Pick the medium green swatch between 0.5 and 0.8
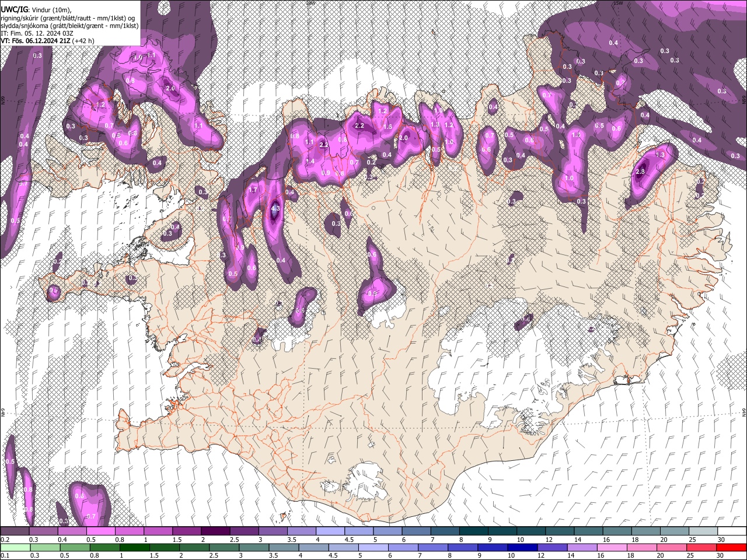Image resolution: width=747 pixels, height=560 pixels. 75,547
